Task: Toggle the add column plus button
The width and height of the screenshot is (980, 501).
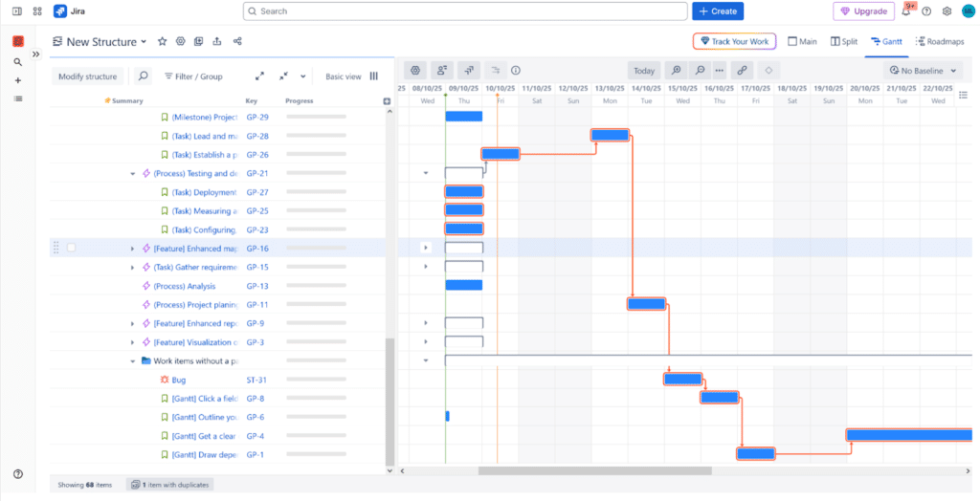Action: (387, 101)
